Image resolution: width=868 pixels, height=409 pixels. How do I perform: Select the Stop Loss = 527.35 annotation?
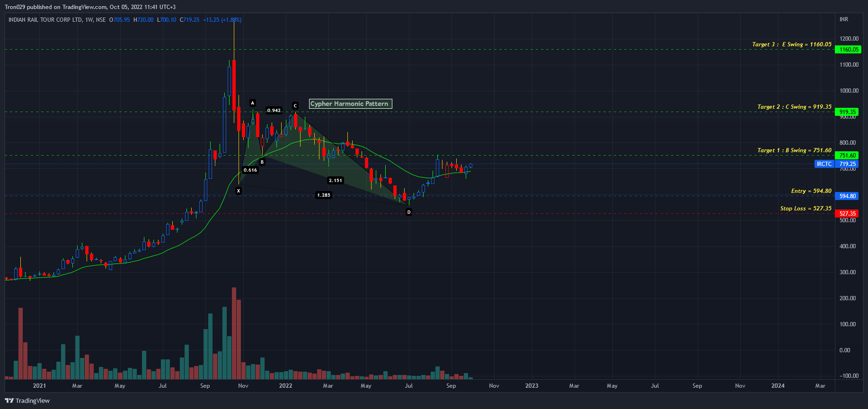(x=806, y=209)
